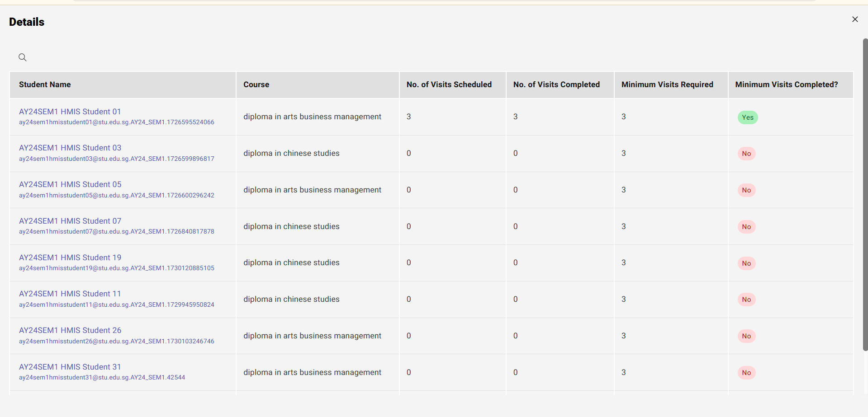The height and width of the screenshot is (417, 868).
Task: Click the green Yes status badge
Action: pyautogui.click(x=747, y=117)
